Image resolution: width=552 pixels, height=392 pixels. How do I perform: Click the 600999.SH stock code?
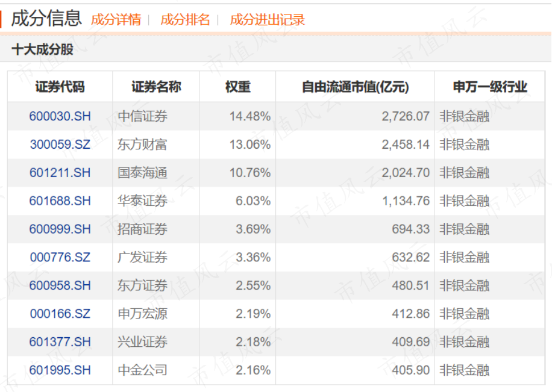(x=60, y=229)
